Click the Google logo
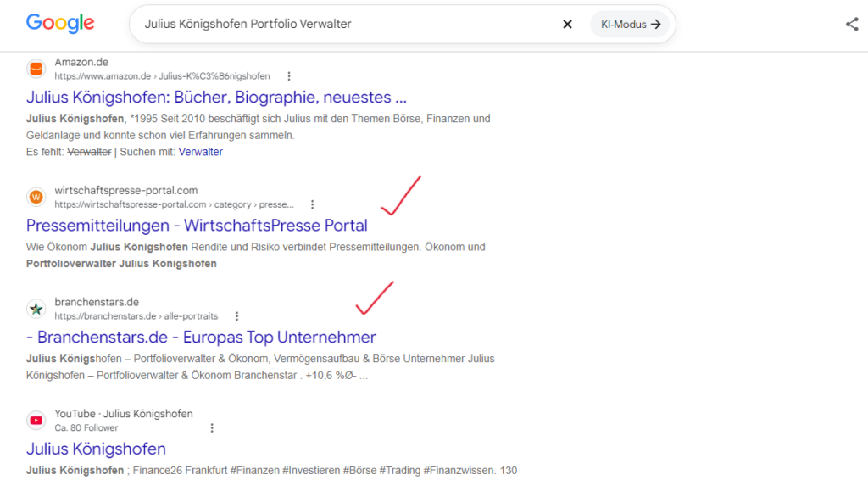Screen dimensions: 868x480 pyautogui.click(x=60, y=23)
